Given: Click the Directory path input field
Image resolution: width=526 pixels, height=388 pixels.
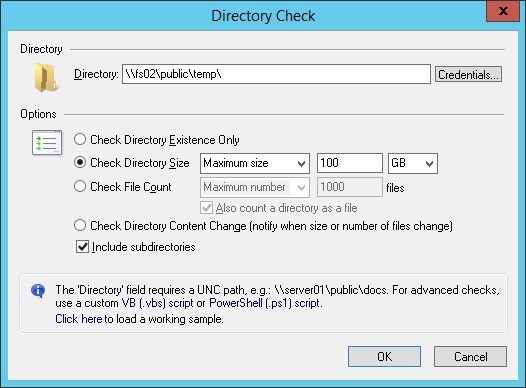Looking at the screenshot, I should tap(276, 74).
